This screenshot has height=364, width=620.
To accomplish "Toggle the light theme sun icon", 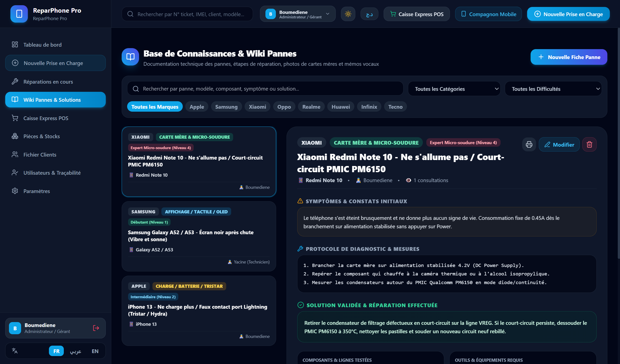I will (x=348, y=14).
